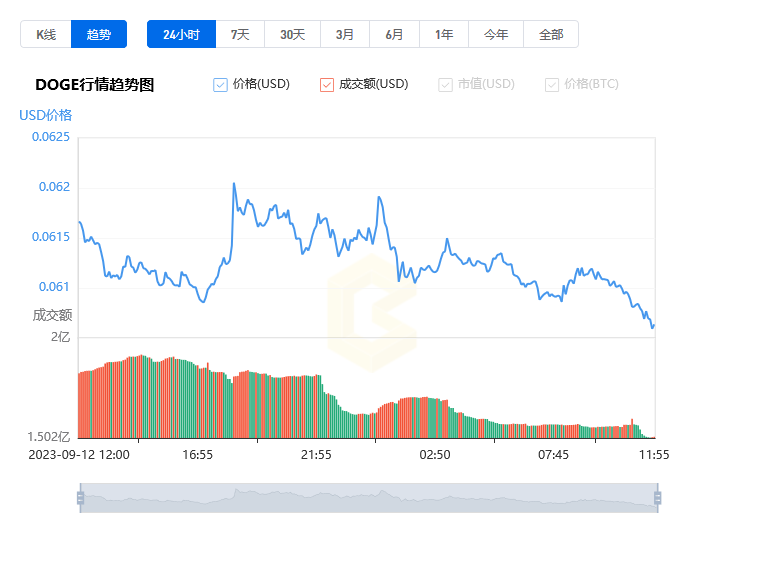
Task: Show the 全部 full history range
Action: point(551,34)
